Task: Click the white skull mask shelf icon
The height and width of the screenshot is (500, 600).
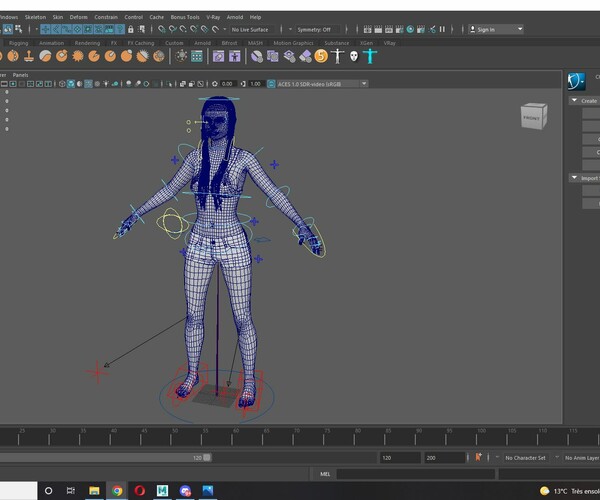Action: 354,57
